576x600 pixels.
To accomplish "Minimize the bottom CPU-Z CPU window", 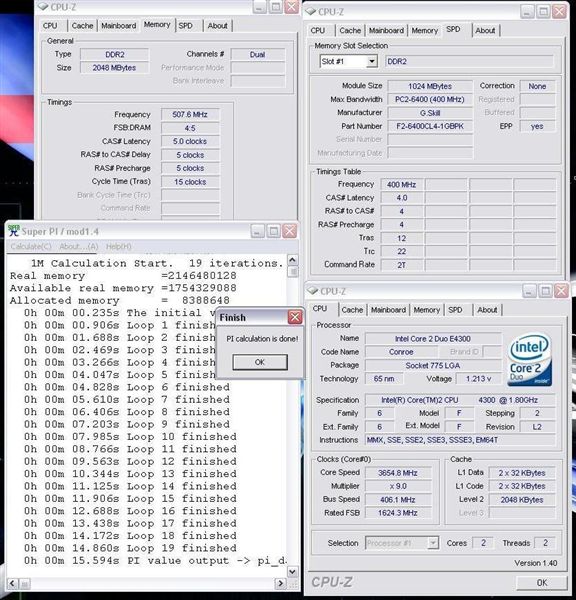I will [x=529, y=292].
